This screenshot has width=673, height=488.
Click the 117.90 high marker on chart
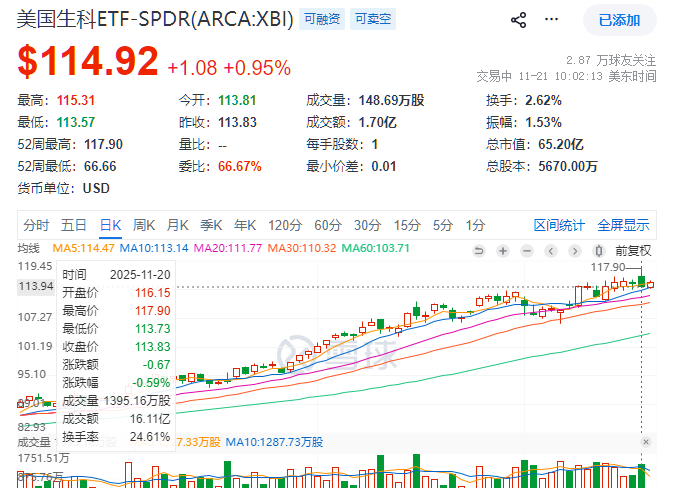point(608,267)
